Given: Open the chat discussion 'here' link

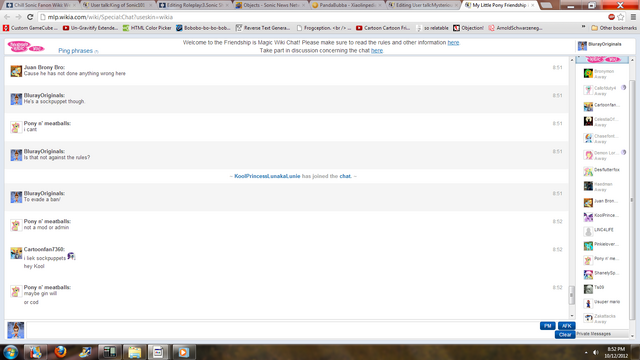Looking at the screenshot, I should pos(377,51).
